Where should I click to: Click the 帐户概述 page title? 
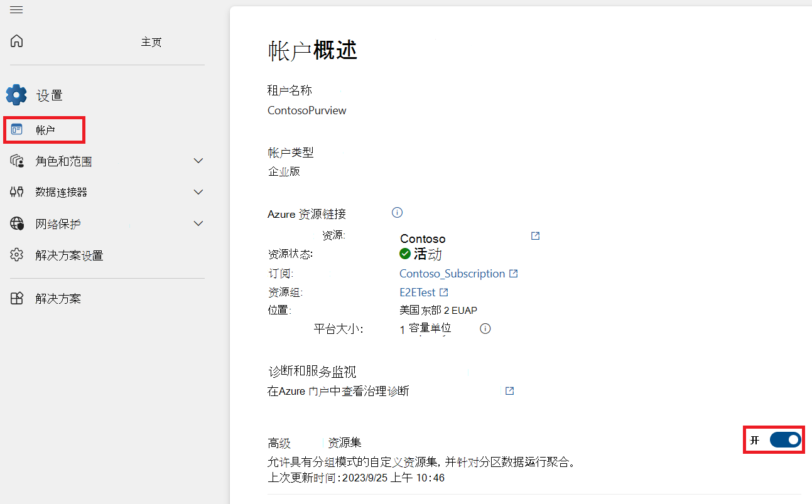312,50
